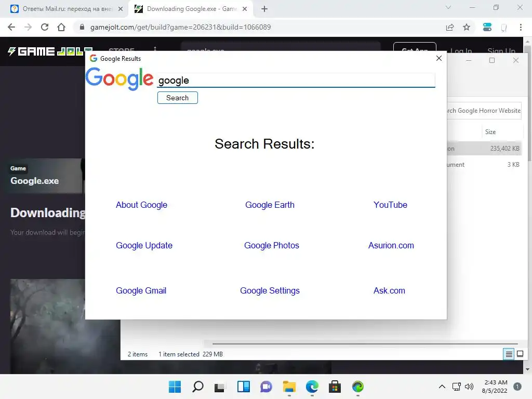532x399 pixels.
Task: Reload the gamejolt page
Action: coord(45,27)
